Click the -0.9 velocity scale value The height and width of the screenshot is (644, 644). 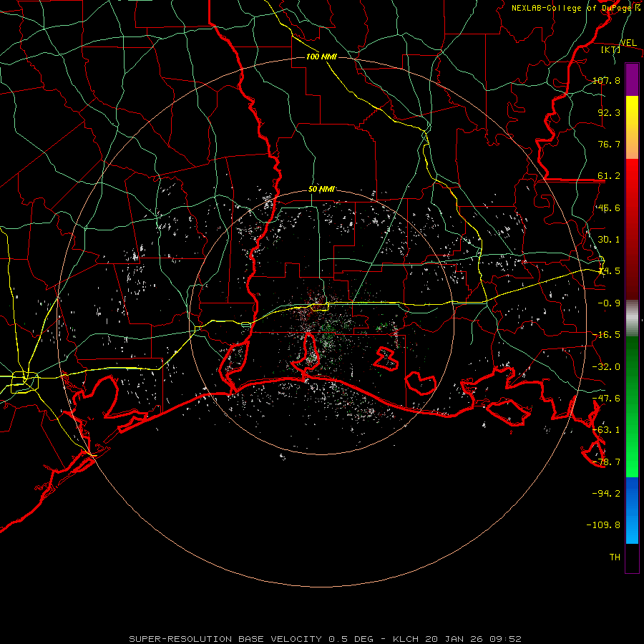(609, 303)
